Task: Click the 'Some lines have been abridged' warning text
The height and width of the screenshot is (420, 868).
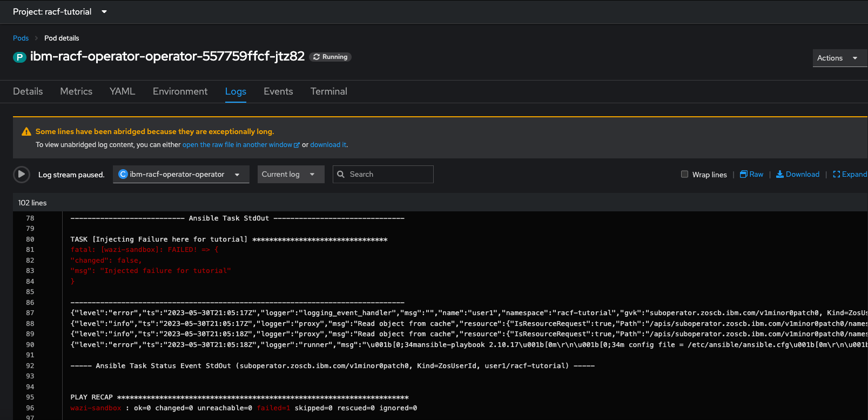Action: pos(154,131)
